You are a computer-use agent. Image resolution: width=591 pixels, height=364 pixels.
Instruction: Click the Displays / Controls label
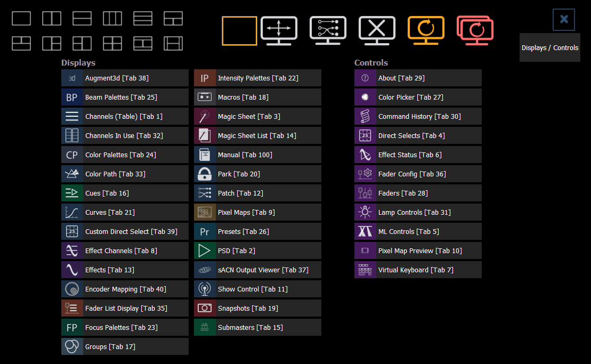tap(549, 47)
